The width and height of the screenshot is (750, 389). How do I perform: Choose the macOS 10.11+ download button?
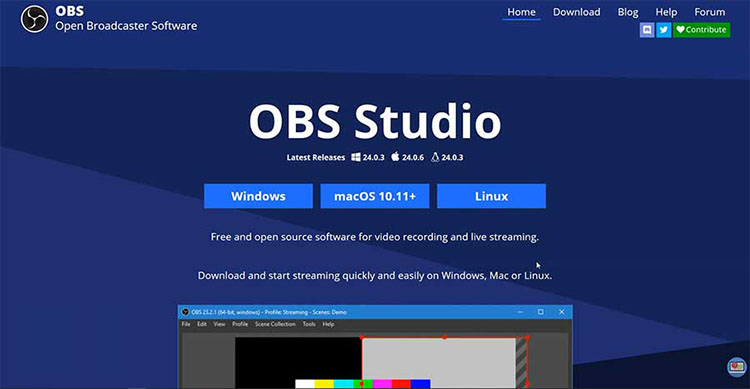tap(375, 196)
